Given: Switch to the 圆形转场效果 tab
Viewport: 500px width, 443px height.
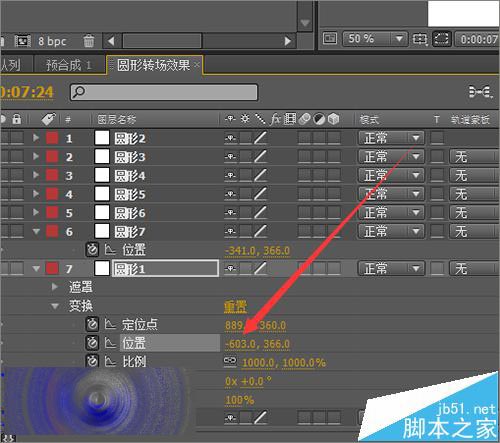Looking at the screenshot, I should point(153,65).
